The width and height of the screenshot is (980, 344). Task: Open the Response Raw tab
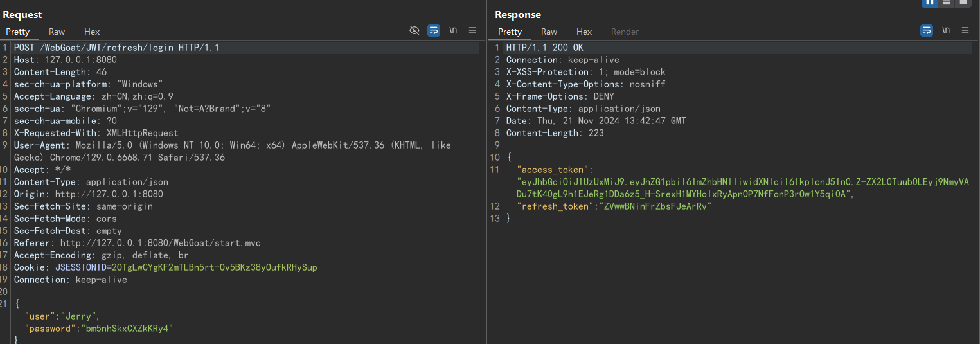(549, 32)
